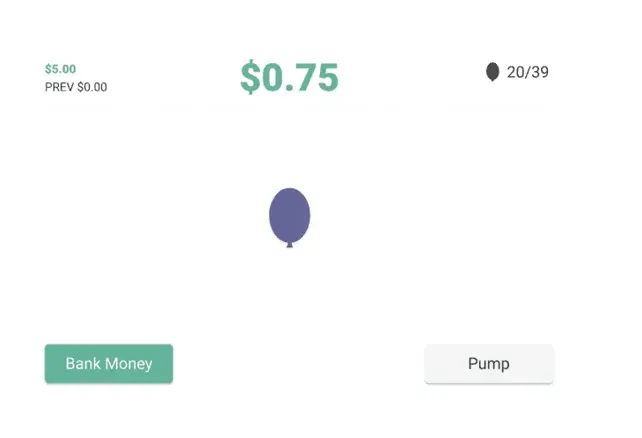Image resolution: width=642 pixels, height=438 pixels.
Task: Select the word PREV in earnings panel
Action: (x=59, y=87)
